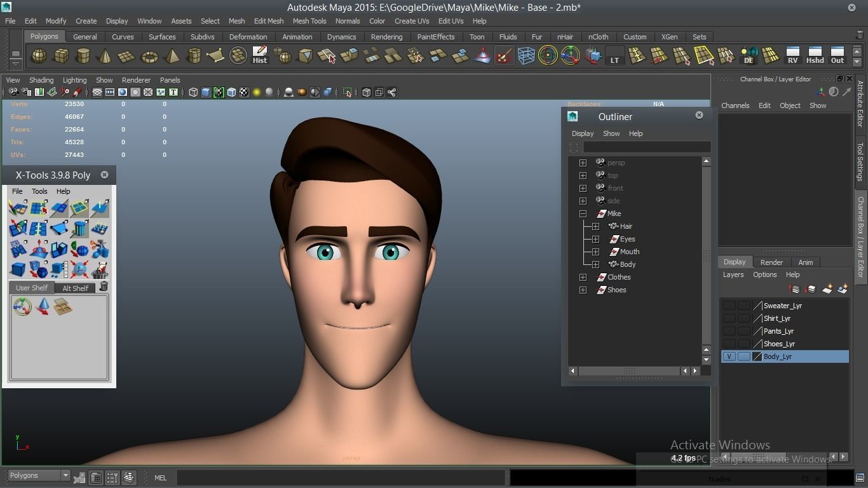Image resolution: width=868 pixels, height=488 pixels.
Task: Open the Mesh Tools menu
Action: [309, 21]
